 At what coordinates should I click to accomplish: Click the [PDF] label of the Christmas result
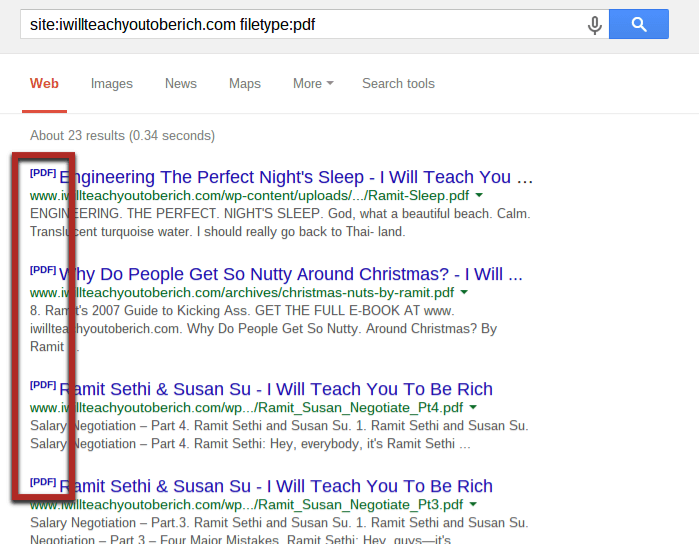coord(43,270)
